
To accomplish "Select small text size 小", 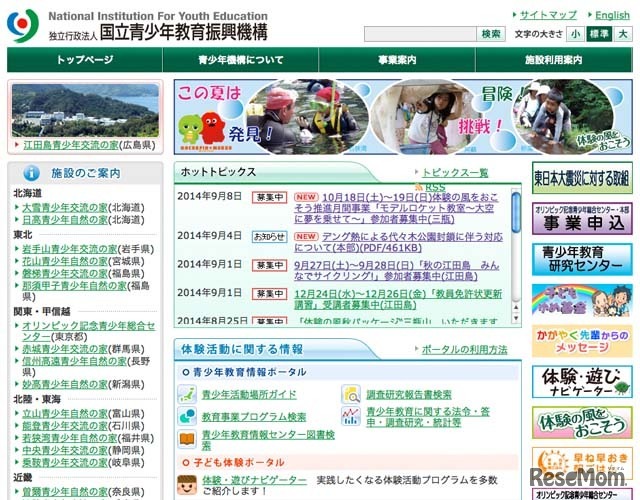I will coord(575,34).
